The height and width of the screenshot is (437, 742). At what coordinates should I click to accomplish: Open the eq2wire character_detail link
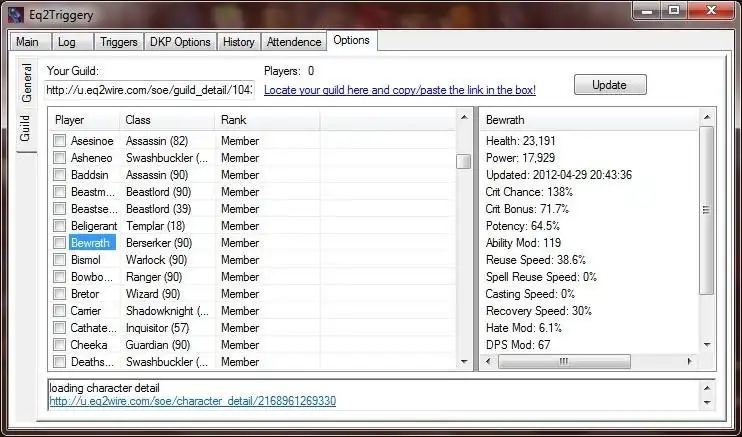pyautogui.click(x=193, y=401)
